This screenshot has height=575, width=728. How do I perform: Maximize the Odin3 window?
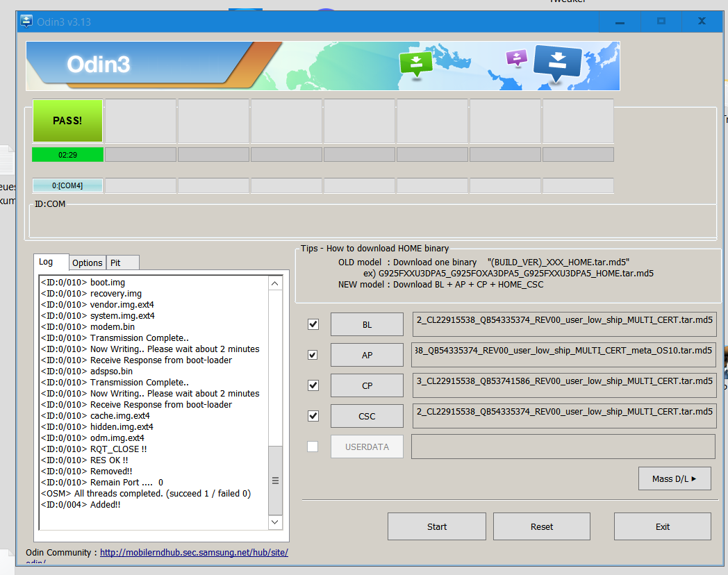(x=661, y=22)
